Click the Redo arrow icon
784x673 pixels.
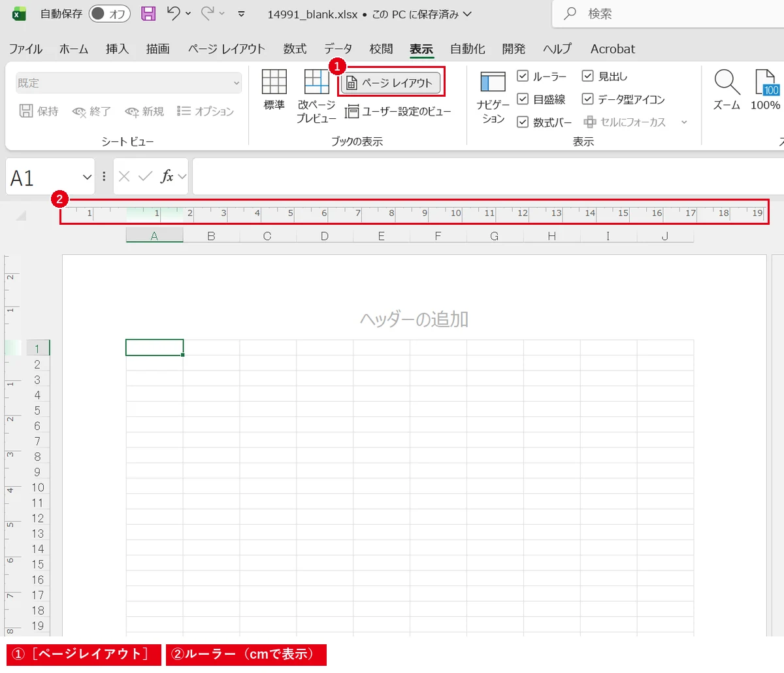pyautogui.click(x=208, y=13)
